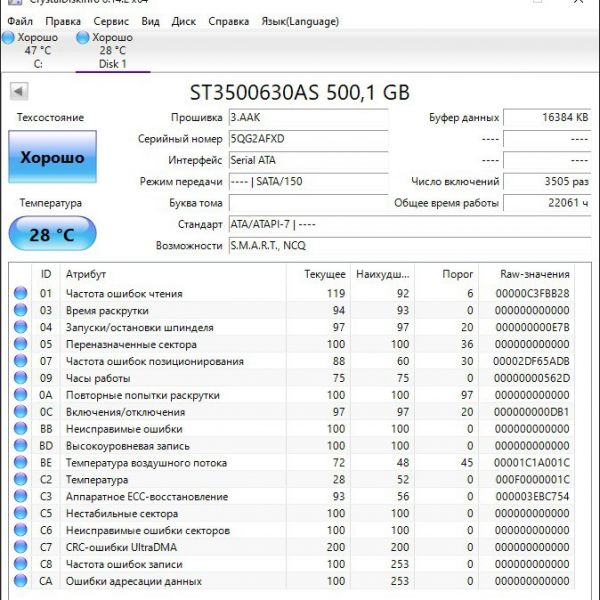This screenshot has width=600, height=600.
Task: Click the ID column header
Action: coord(46,274)
